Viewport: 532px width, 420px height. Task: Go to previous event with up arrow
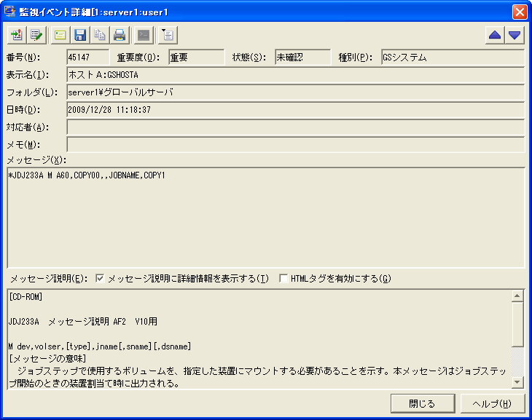[x=495, y=35]
